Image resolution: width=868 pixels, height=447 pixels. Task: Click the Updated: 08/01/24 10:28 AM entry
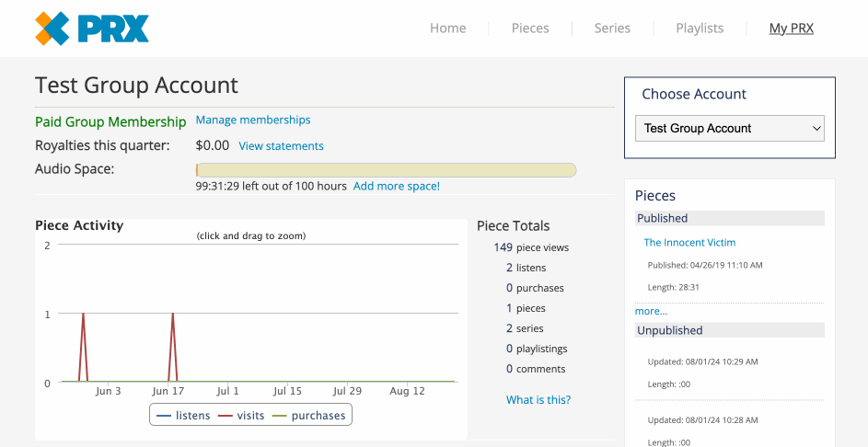coord(702,420)
